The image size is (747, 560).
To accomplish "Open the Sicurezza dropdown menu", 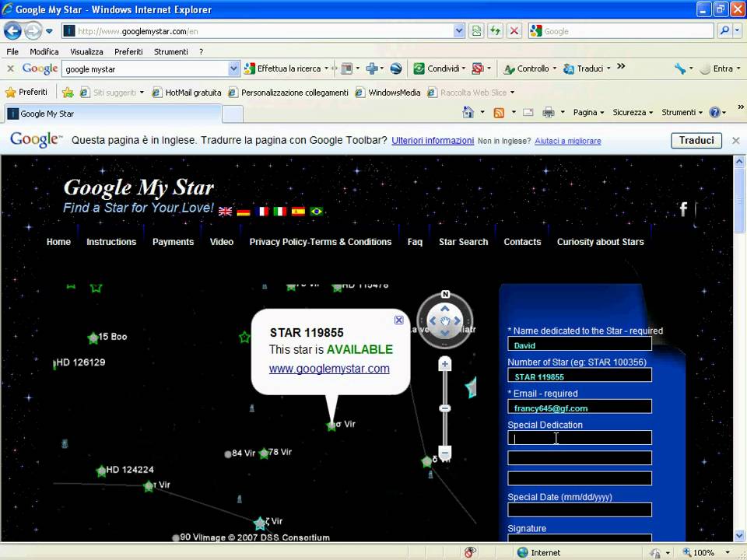I will tap(633, 112).
